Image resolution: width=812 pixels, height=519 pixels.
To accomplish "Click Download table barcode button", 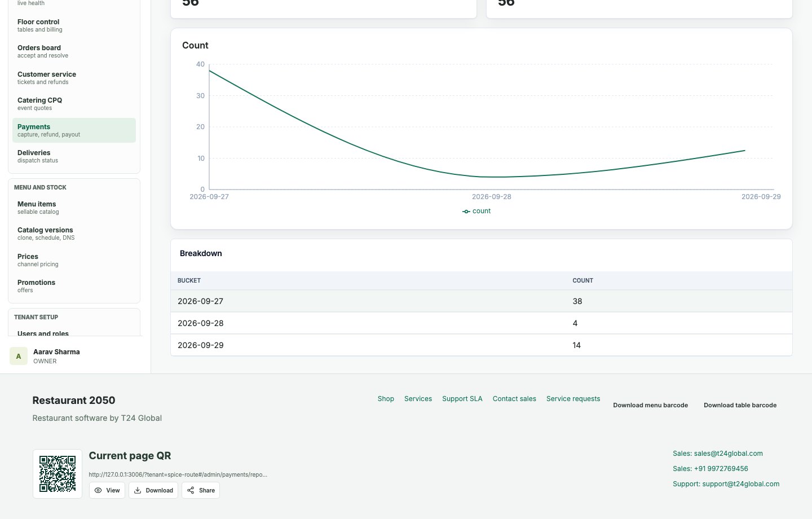I will [x=740, y=405].
